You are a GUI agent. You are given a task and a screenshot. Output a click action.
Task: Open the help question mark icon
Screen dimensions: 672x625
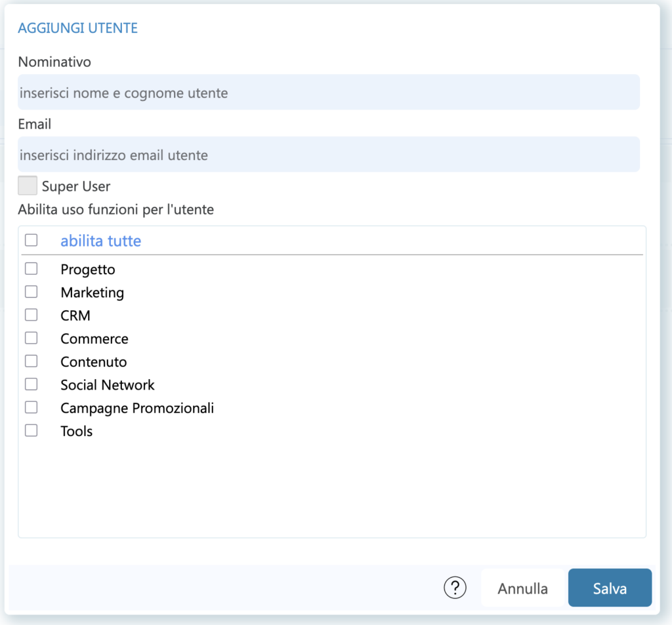455,588
